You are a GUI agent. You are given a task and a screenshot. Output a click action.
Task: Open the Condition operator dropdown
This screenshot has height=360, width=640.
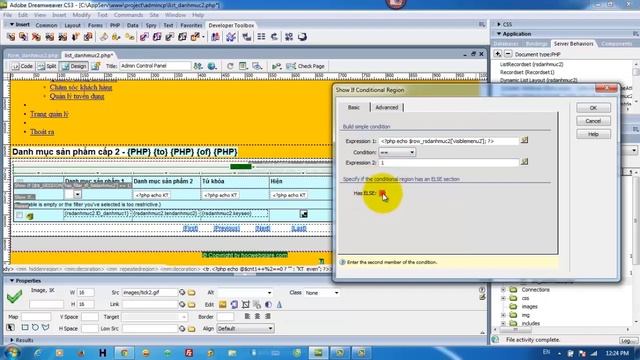point(397,152)
